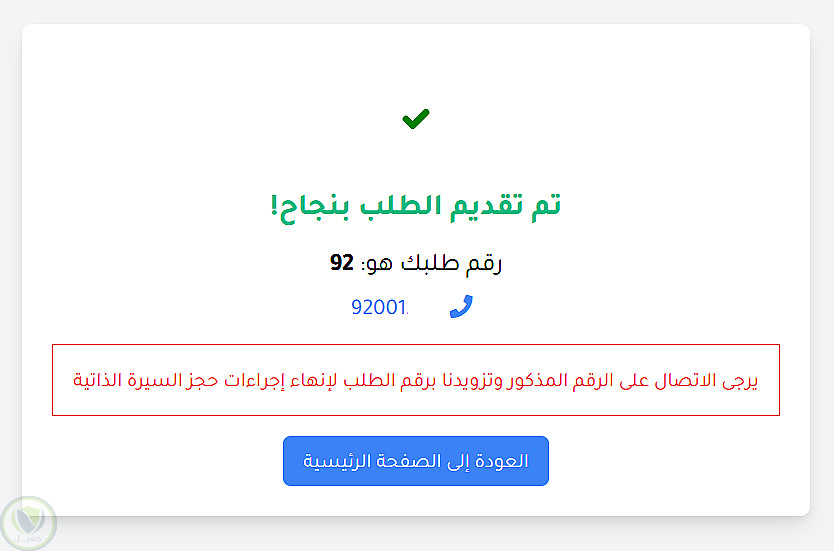Click the word الرئيسية on the blue button

coord(338,461)
